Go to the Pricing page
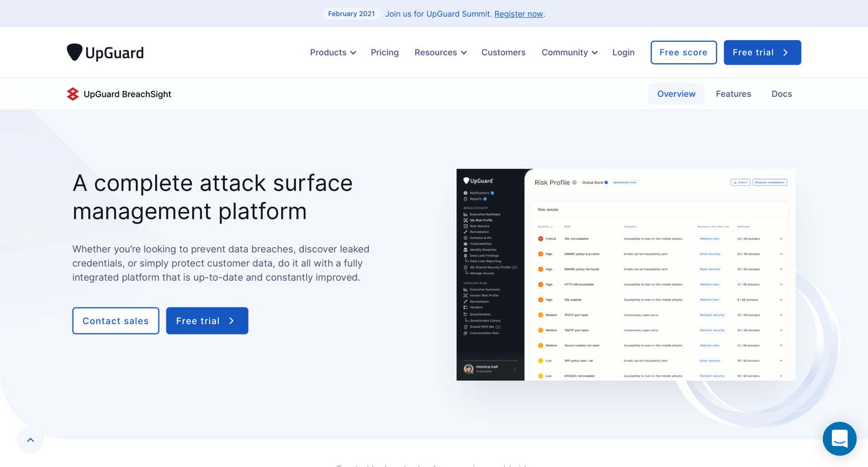 click(385, 52)
